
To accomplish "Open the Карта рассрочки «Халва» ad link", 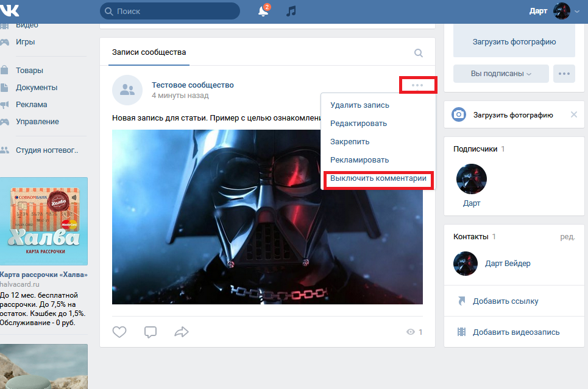I will 44,275.
